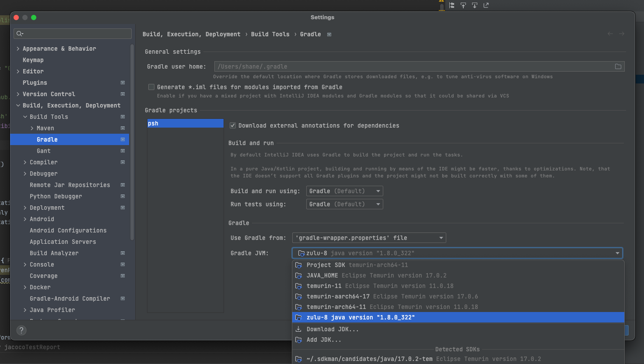This screenshot has height=364, width=644.
Task: Click the project-level marker icon beside Plugins
Action: click(122, 83)
